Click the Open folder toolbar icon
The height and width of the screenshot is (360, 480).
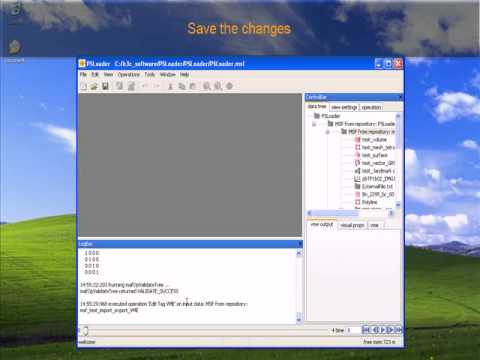94,86
